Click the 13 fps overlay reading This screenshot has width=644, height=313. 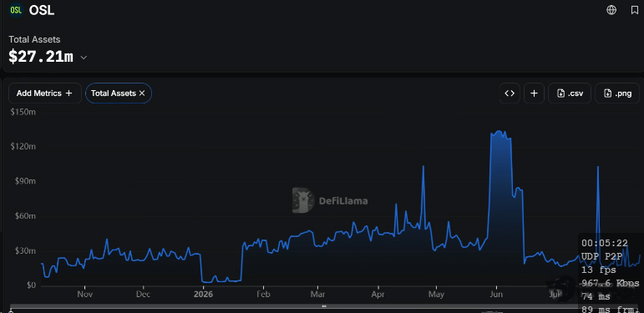(x=598, y=270)
